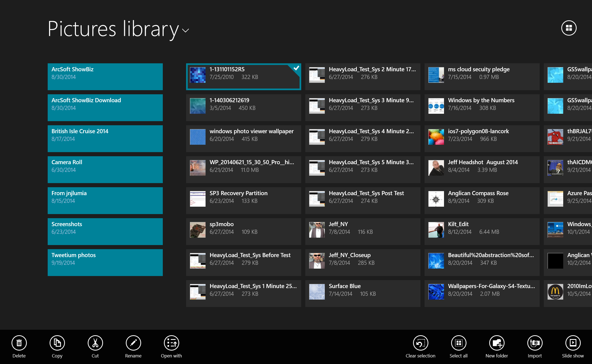The height and width of the screenshot is (364, 592).
Task: Click the Kilt_Edit file name text
Action: [x=458, y=224]
